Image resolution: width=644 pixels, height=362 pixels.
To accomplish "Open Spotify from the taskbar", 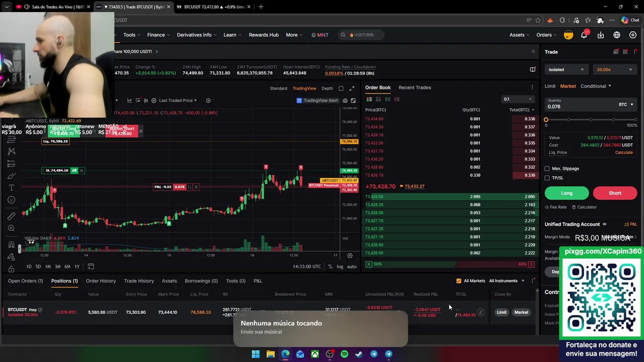I will (x=344, y=354).
